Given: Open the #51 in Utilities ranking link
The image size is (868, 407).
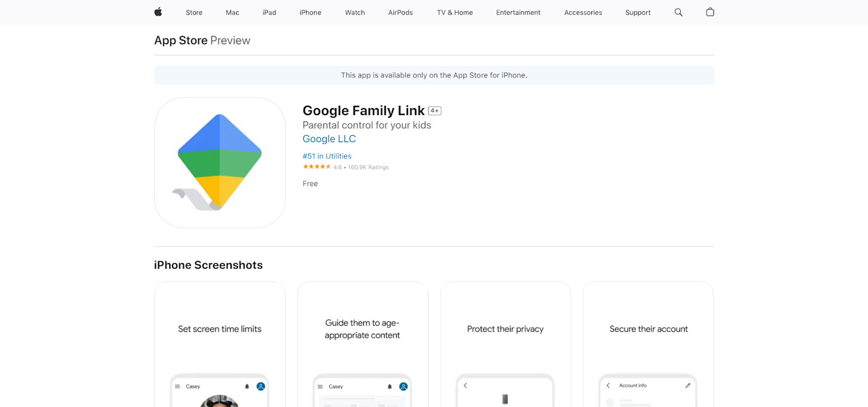Looking at the screenshot, I should click(327, 156).
